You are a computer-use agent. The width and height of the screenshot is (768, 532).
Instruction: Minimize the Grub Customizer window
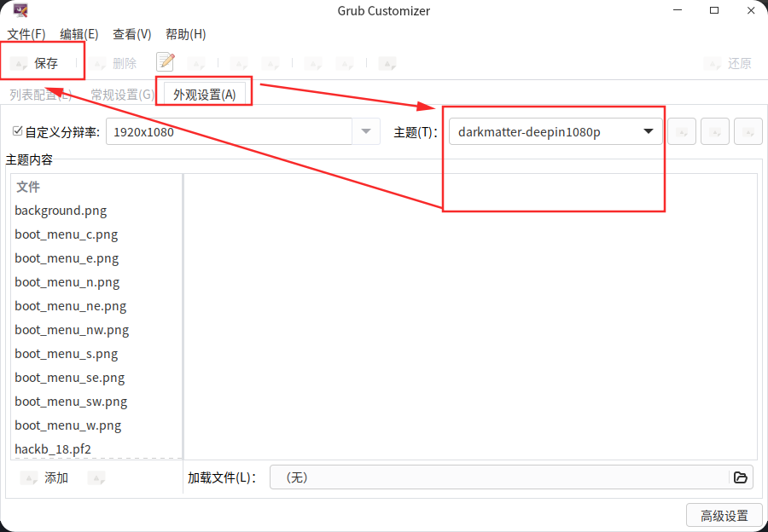(678, 10)
